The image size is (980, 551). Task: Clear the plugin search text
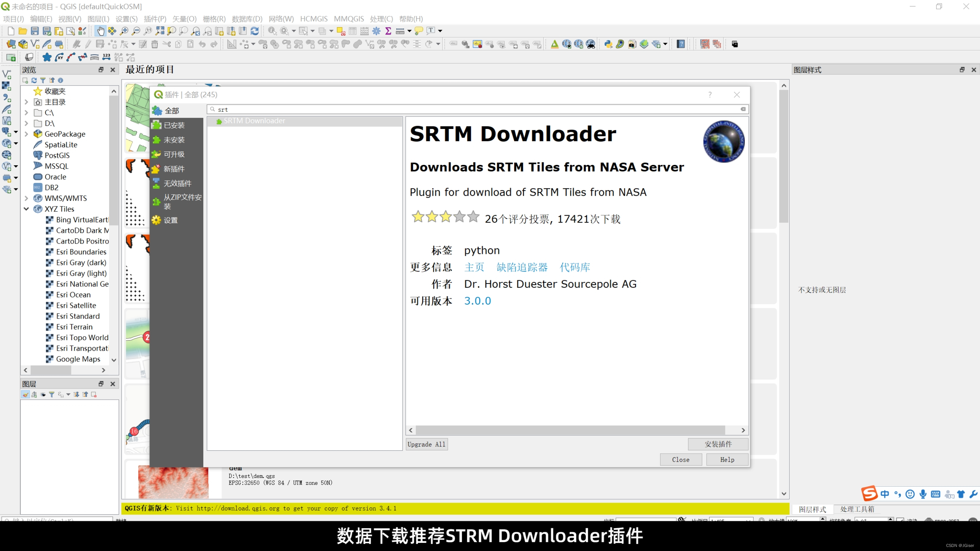click(743, 109)
